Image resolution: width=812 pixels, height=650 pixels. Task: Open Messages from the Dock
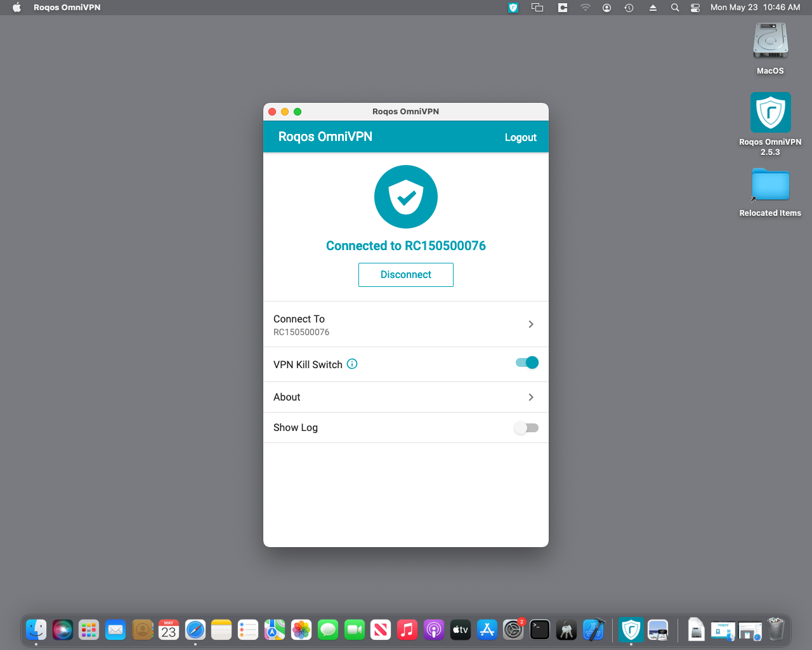(x=328, y=630)
